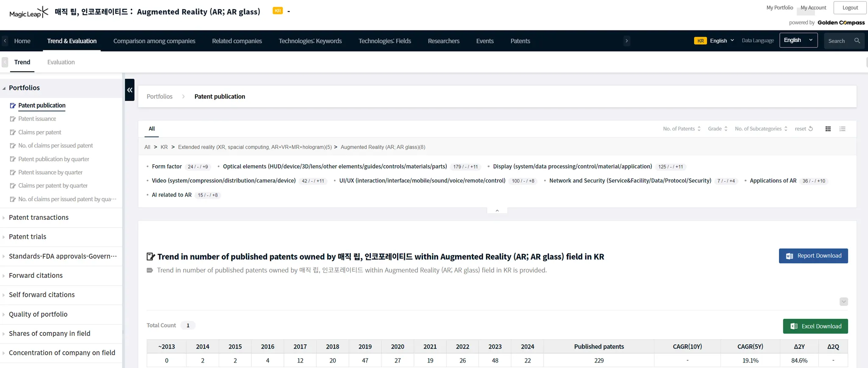Image resolution: width=868 pixels, height=368 pixels.
Task: Open Patent issuance in sidebar
Action: pos(37,119)
